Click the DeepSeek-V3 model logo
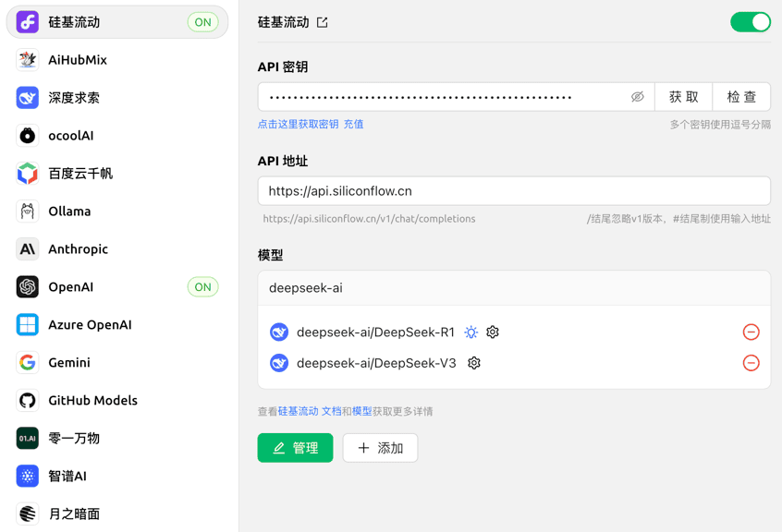782x532 pixels. [x=279, y=363]
